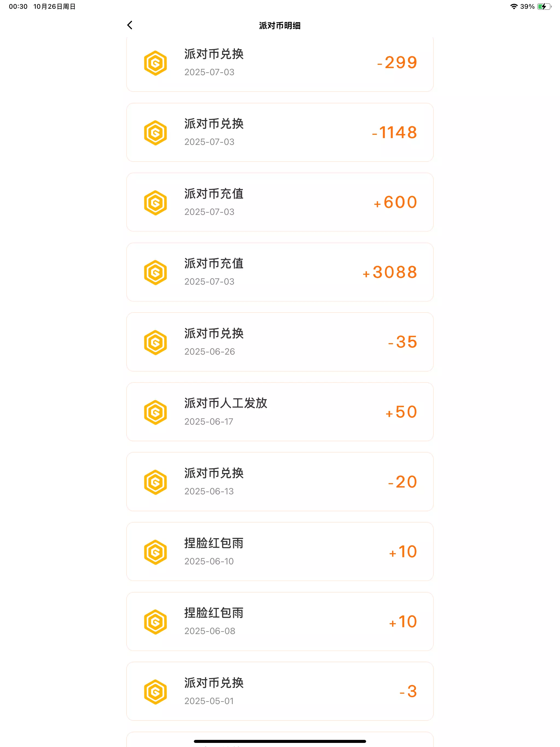Tap the coin icon on +3088 recharge row
Viewport: 560px width, 747px height.
tap(155, 272)
